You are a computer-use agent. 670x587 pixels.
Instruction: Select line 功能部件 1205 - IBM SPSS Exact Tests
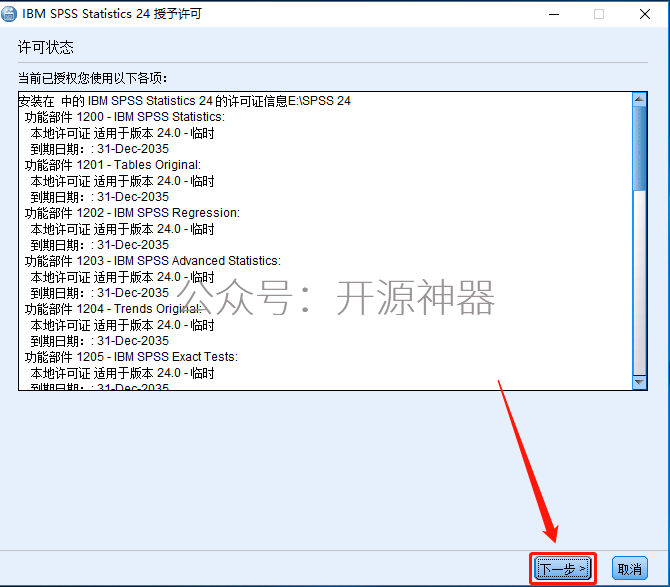[x=131, y=357]
